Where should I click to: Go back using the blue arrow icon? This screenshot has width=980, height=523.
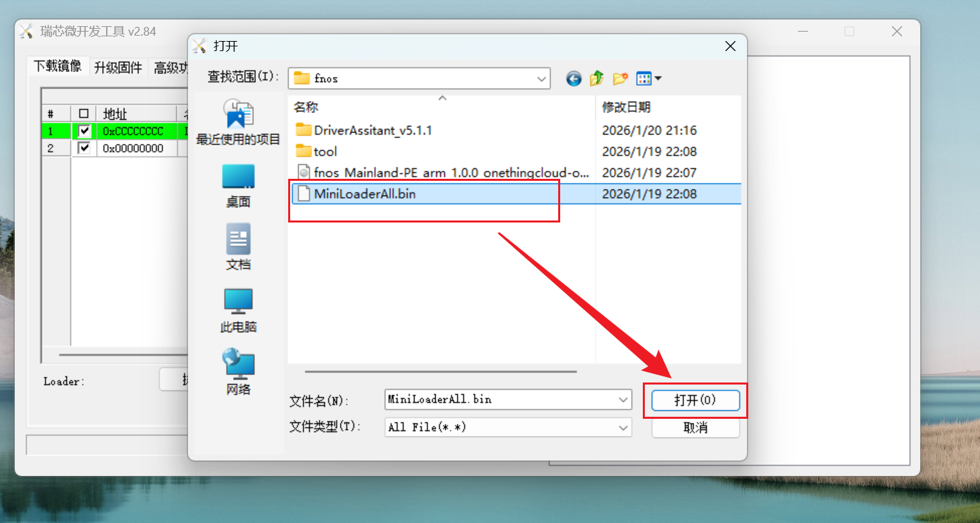574,79
